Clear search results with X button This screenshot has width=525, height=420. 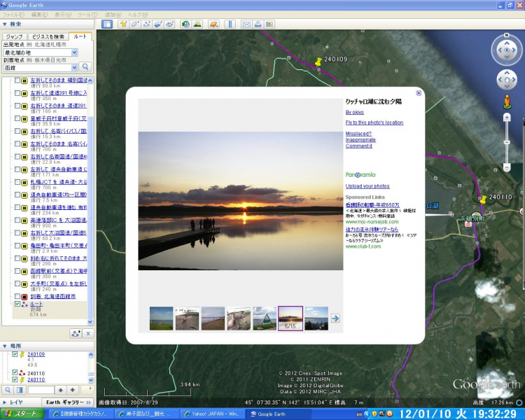click(87, 334)
